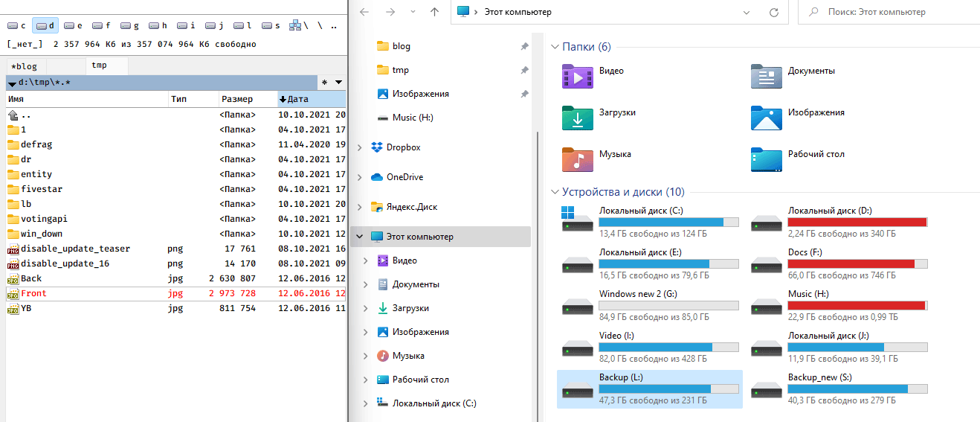Image resolution: width=980 pixels, height=422 pixels.
Task: Select the tmp tab
Action: coord(100,65)
